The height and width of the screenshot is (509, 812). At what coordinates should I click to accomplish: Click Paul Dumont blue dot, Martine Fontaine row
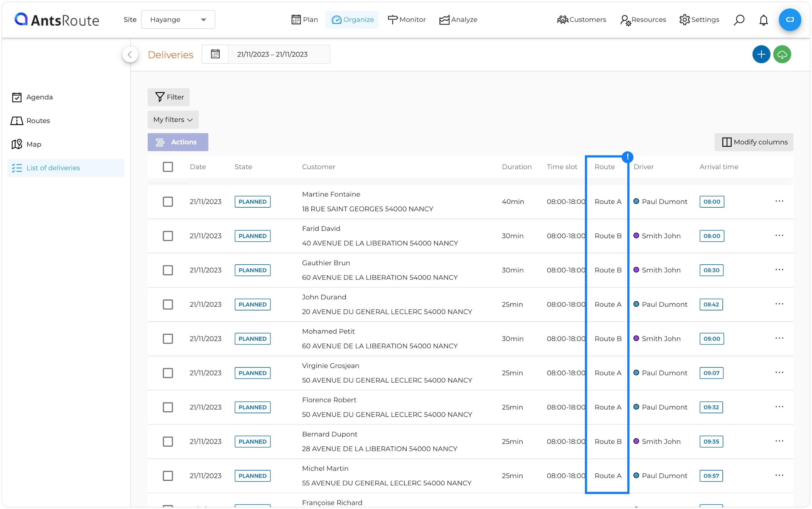pos(636,201)
